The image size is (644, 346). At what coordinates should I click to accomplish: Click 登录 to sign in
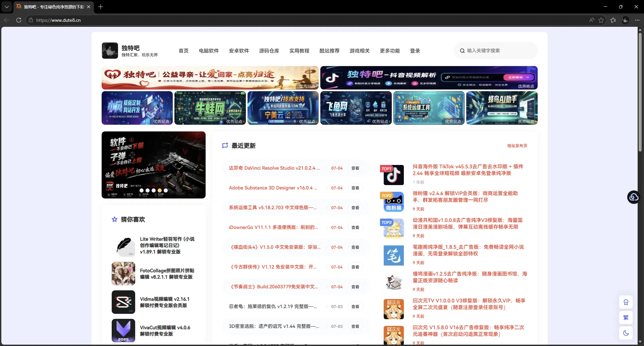point(415,51)
